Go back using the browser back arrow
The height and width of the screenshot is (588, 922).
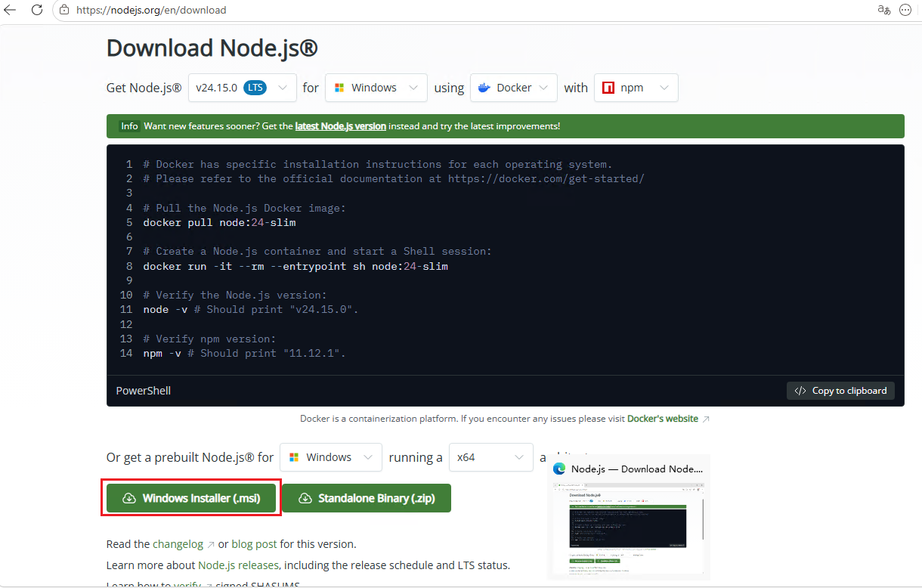click(11, 10)
